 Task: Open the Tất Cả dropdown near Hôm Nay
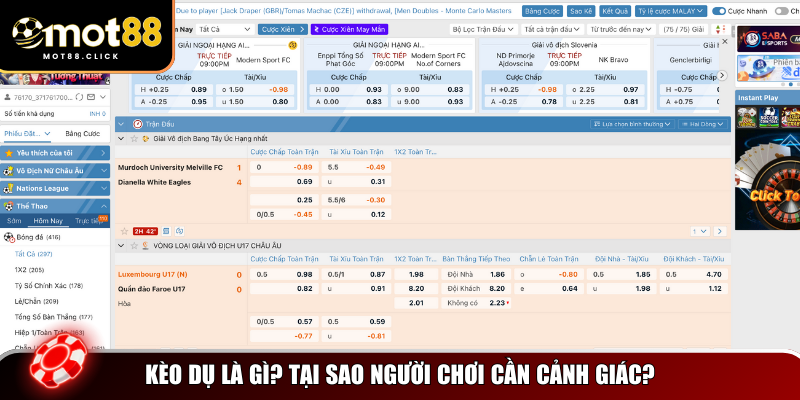(x=225, y=30)
